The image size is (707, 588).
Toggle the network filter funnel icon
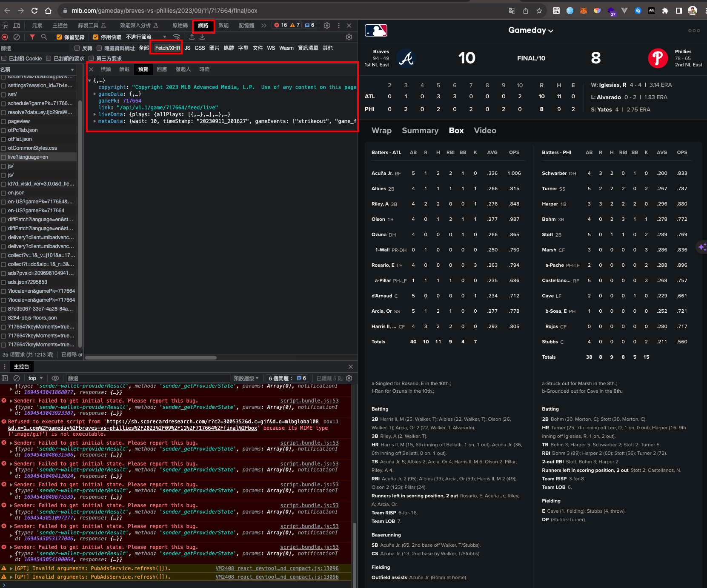(32, 37)
